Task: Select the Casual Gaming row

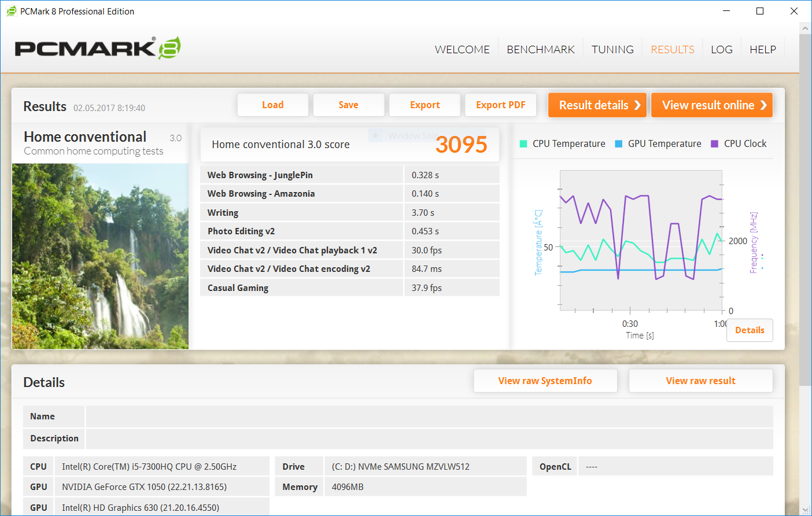Action: tap(350, 288)
